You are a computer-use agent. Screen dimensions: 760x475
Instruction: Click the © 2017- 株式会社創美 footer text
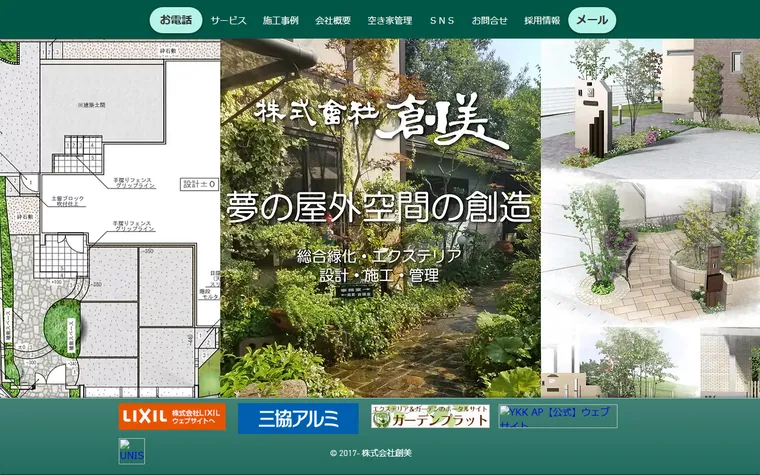371,453
